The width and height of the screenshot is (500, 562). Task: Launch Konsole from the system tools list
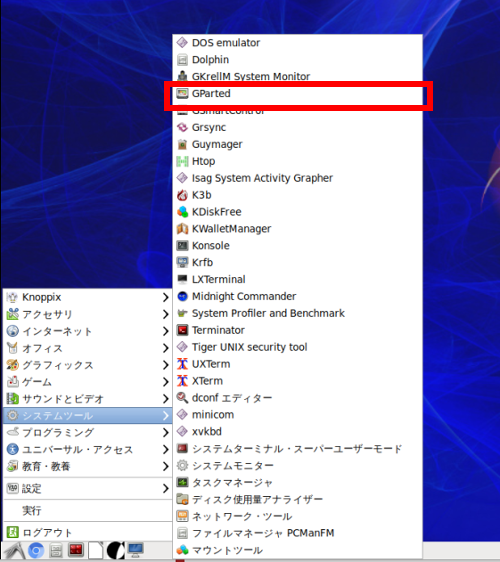click(297, 246)
